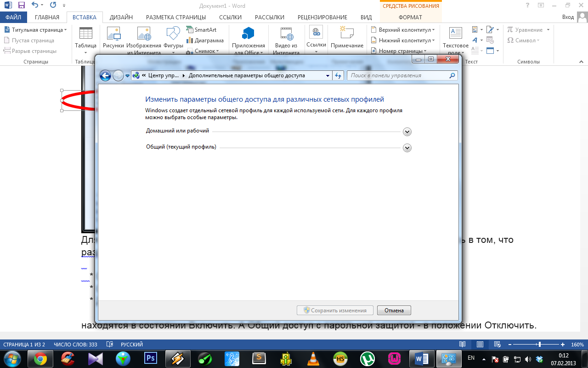Switch to the ГЛАВНАЯ ribbon tab
The width and height of the screenshot is (588, 368).
click(47, 17)
